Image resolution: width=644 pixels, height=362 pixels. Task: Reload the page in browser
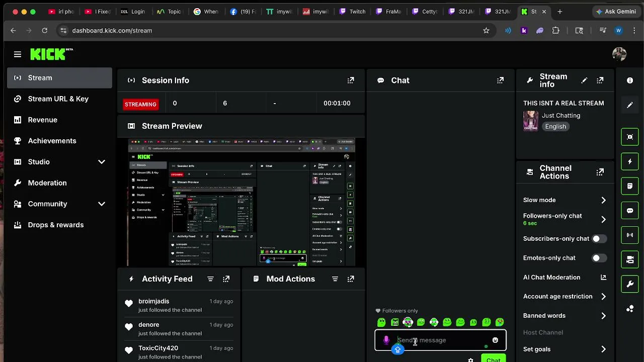pyautogui.click(x=44, y=31)
